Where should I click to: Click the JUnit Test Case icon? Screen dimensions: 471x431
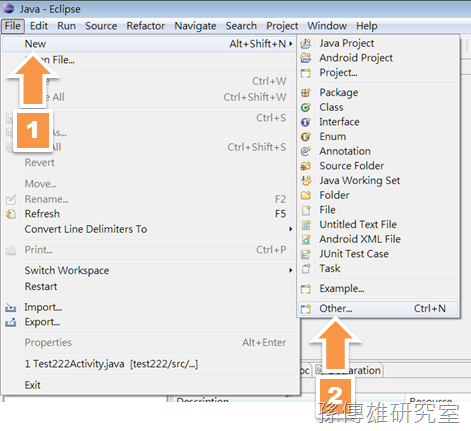point(306,254)
